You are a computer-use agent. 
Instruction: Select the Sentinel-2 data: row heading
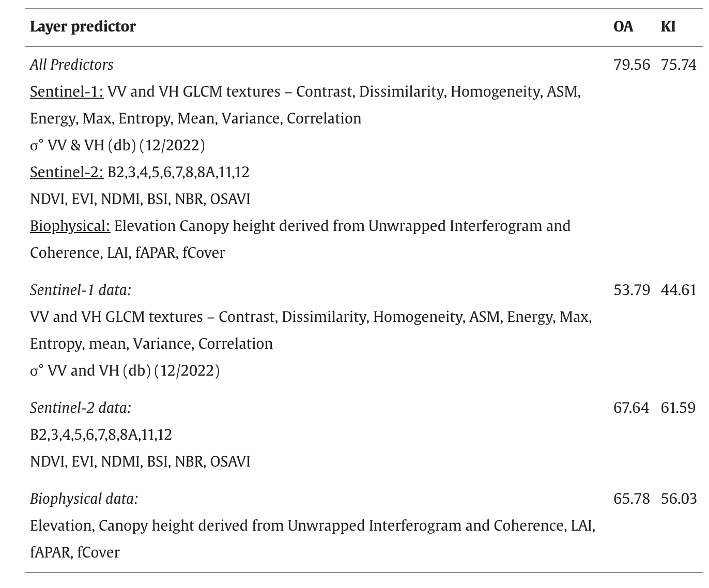pos(81,408)
